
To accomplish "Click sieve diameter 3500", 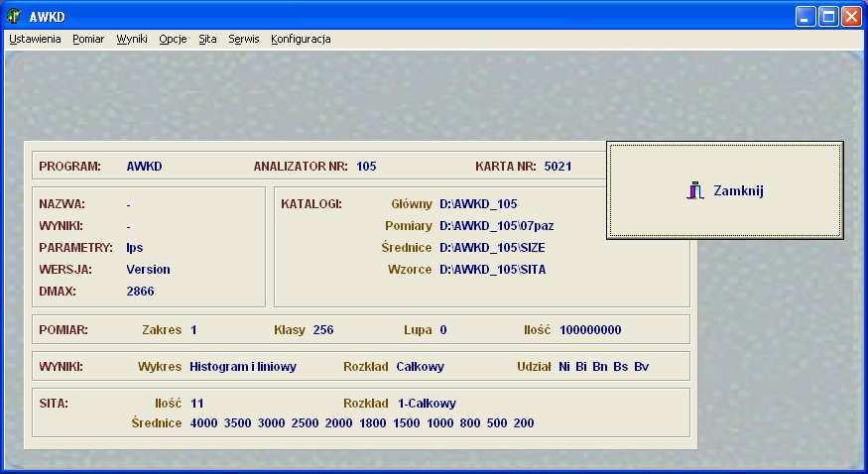I will click(x=237, y=423).
